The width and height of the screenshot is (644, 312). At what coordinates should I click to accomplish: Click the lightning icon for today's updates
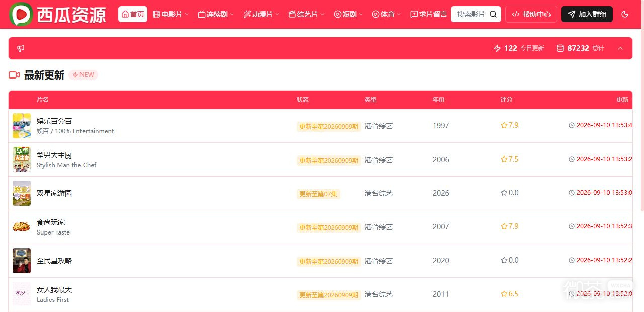pyautogui.click(x=497, y=48)
